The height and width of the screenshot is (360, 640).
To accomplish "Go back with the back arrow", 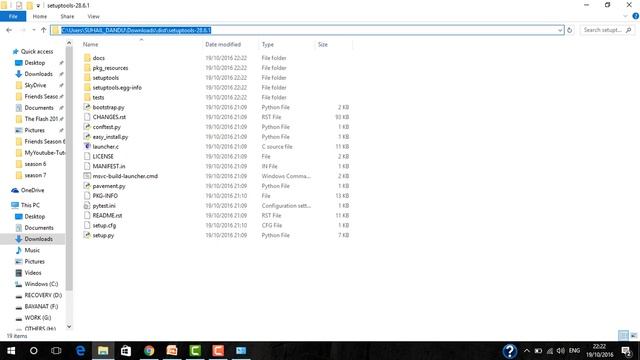I will coord(9,30).
